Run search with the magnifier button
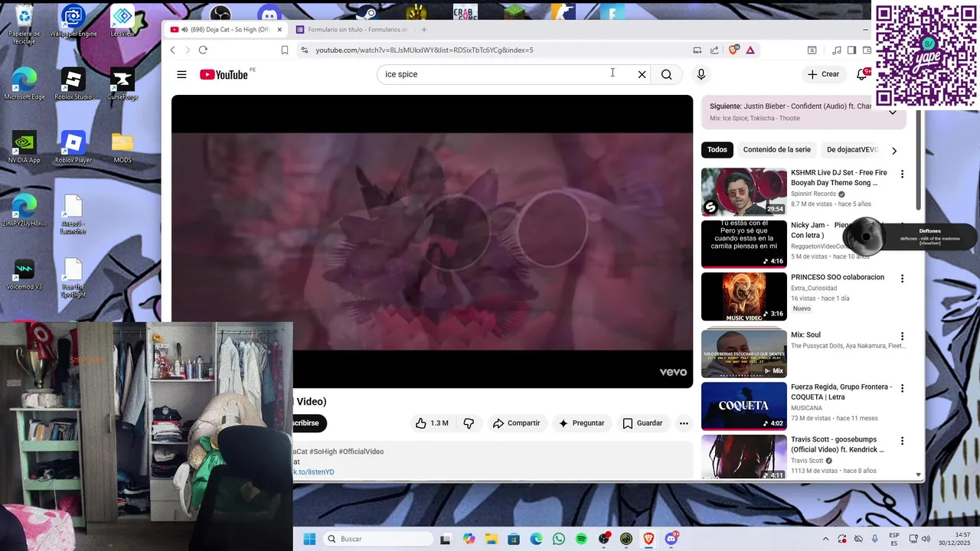Screen dimensions: 980x551 click(667, 74)
